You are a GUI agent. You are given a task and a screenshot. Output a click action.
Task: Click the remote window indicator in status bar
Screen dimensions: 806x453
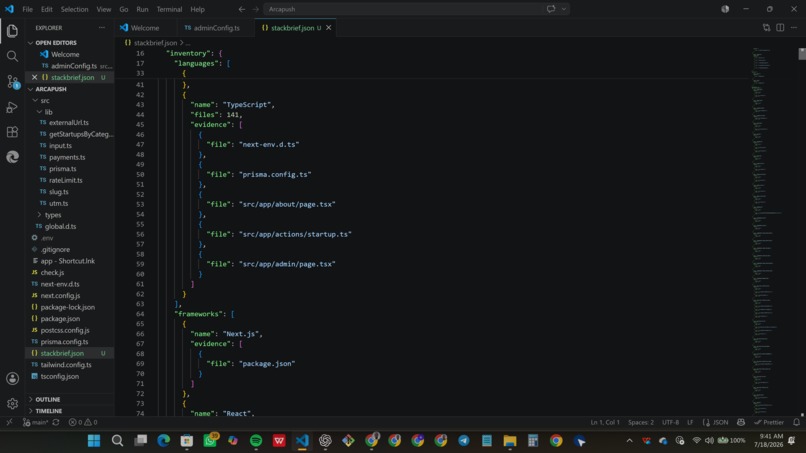point(9,422)
